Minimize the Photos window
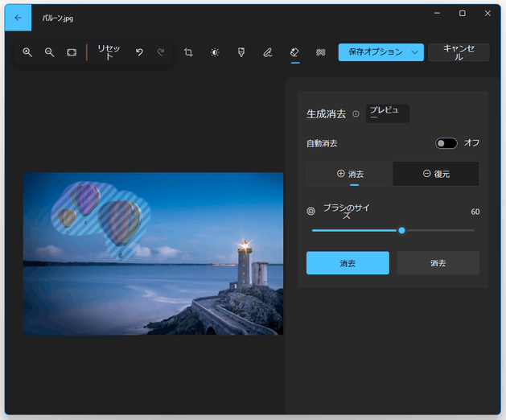Viewport: 506px width, 420px height. tap(437, 13)
